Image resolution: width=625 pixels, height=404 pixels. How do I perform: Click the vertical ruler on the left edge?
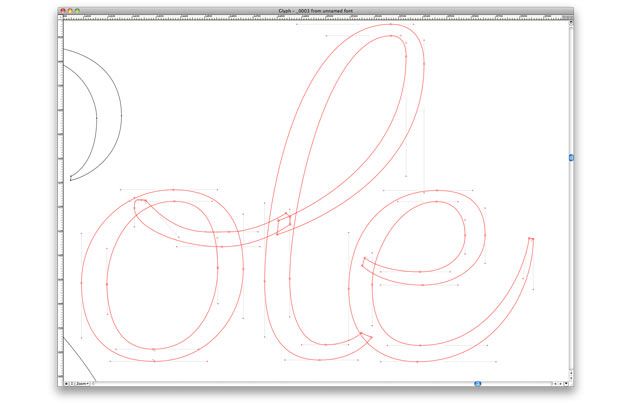coord(61,200)
